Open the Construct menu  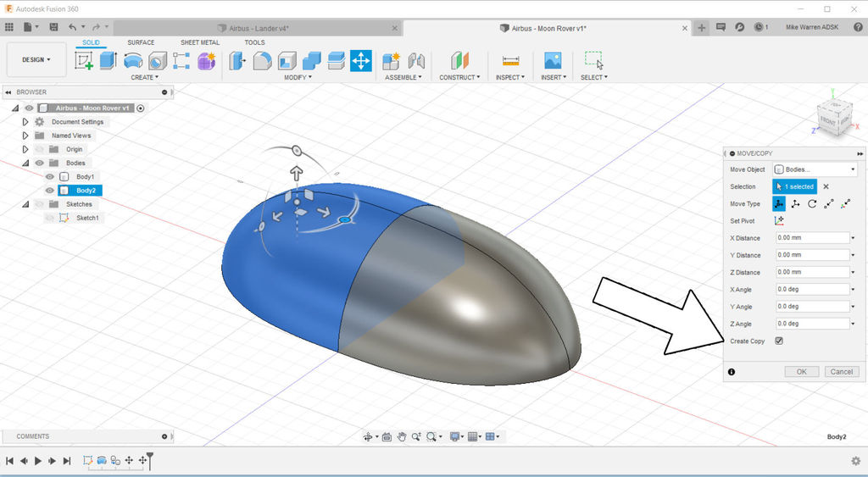pos(459,77)
